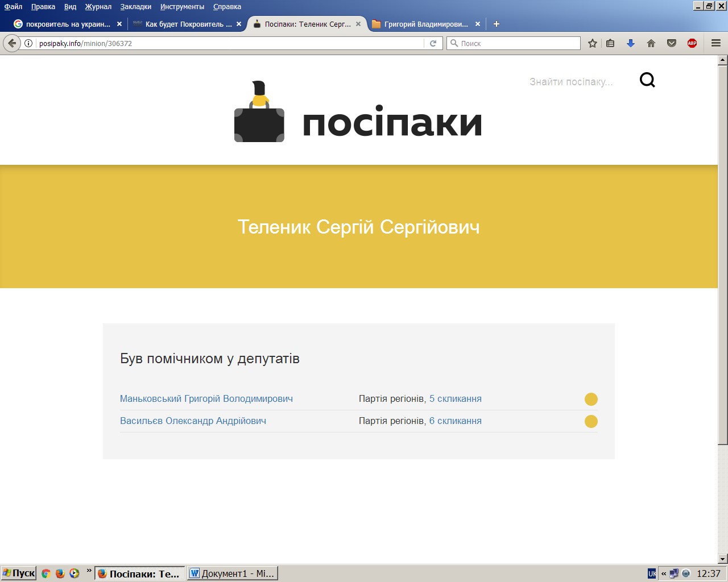
Task: Show bookmarks list icon in toolbar
Action: pos(610,43)
